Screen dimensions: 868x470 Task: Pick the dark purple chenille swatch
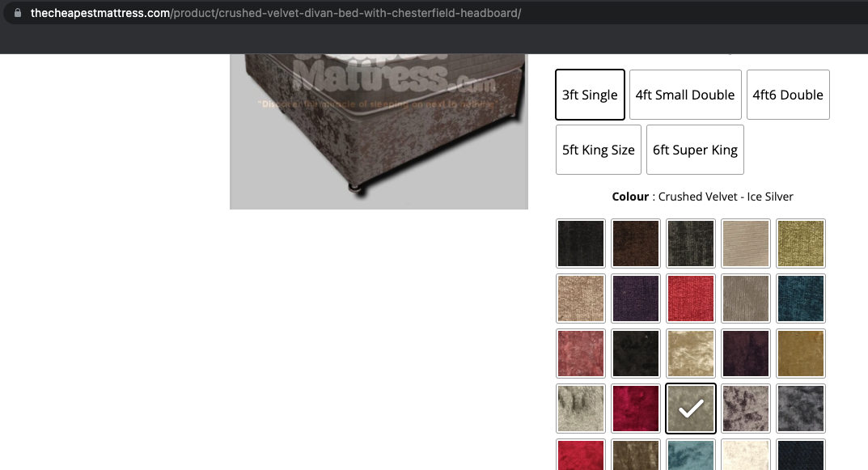tap(636, 299)
